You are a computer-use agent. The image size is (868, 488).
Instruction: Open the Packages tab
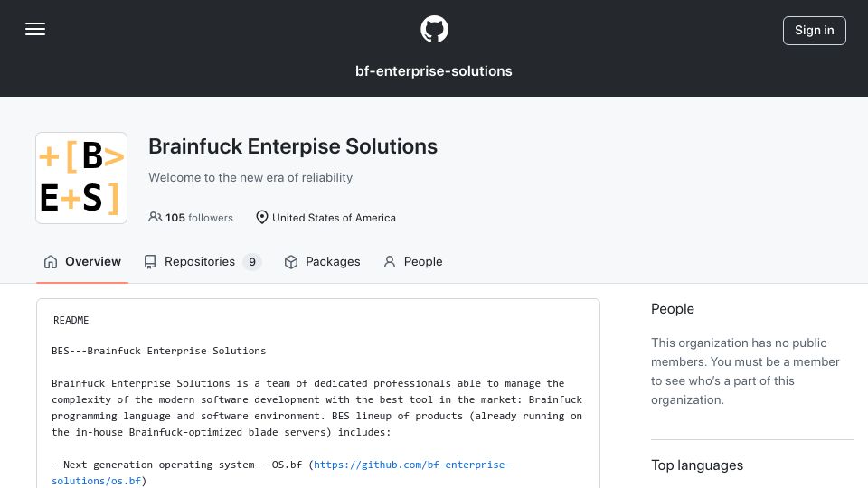click(x=322, y=262)
